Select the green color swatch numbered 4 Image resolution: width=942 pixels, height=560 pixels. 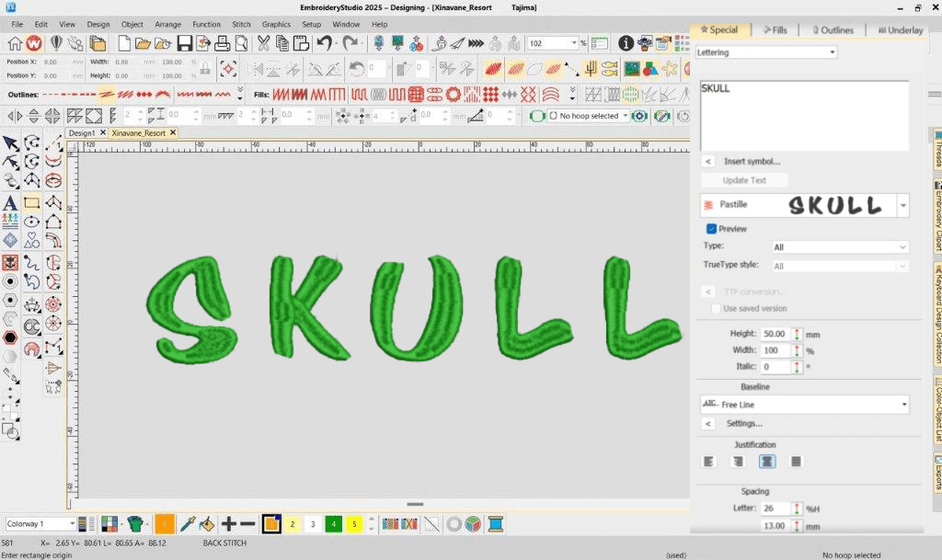pos(333,524)
